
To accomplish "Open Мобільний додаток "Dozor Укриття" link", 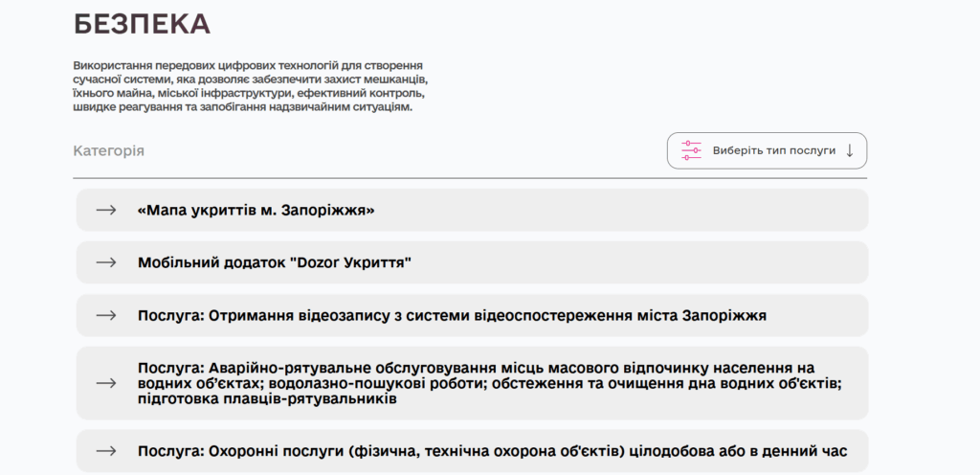I will click(x=275, y=262).
